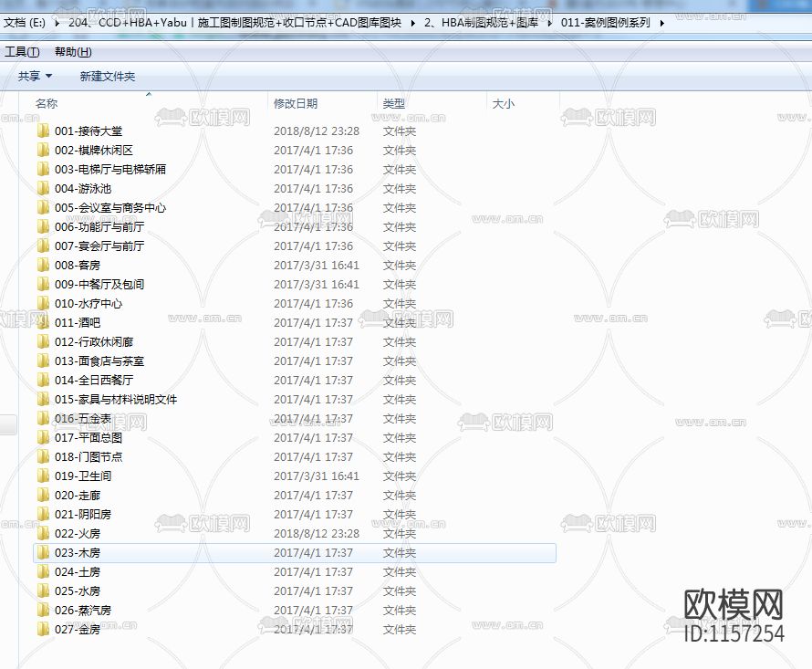This screenshot has height=669, width=812.
Task: Open the 025-水房 folder icon
Action: point(45,591)
